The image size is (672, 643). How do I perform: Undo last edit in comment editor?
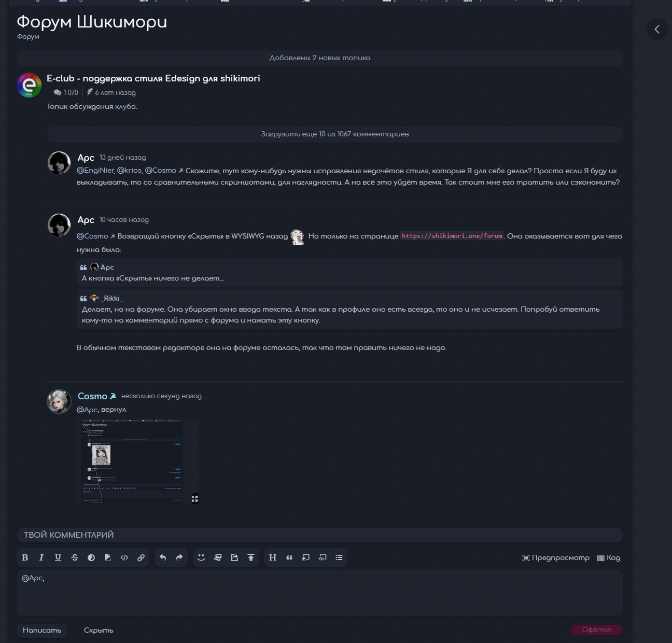pos(163,557)
